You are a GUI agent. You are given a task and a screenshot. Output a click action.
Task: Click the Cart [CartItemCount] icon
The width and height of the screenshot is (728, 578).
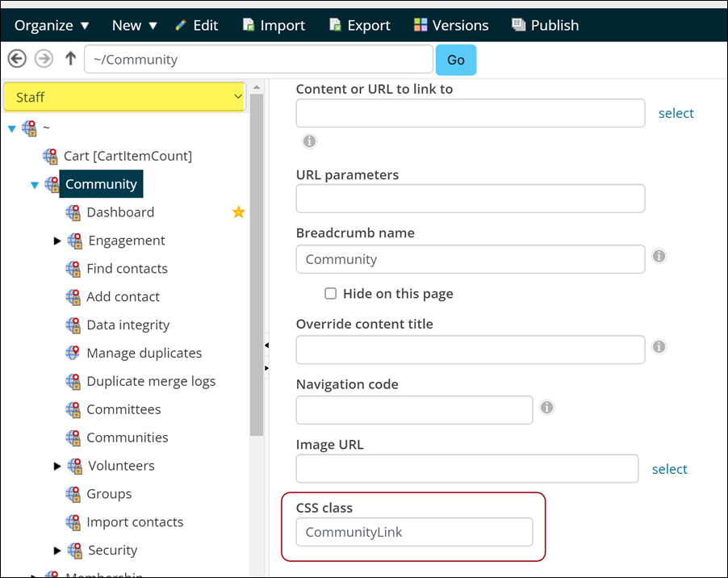coord(51,156)
